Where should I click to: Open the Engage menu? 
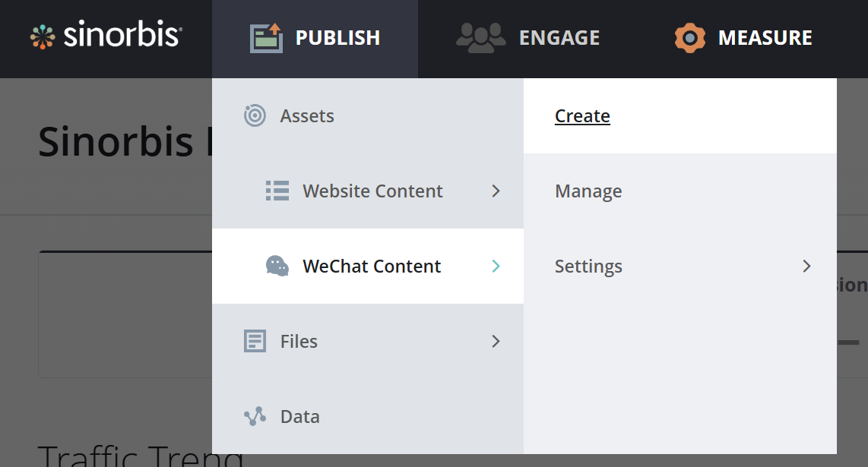559,37
